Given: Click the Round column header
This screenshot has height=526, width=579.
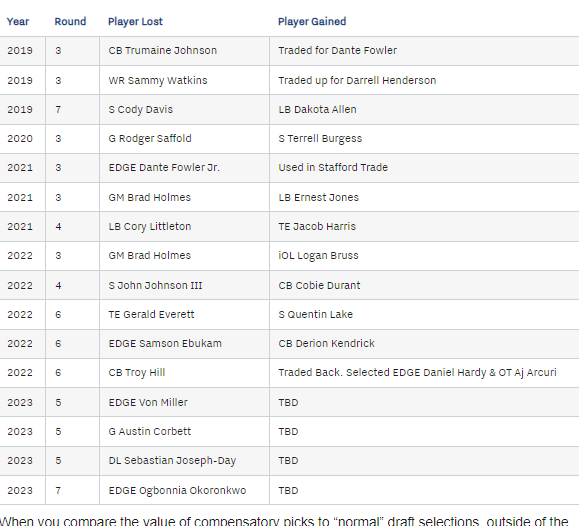Looking at the screenshot, I should tap(70, 21).
